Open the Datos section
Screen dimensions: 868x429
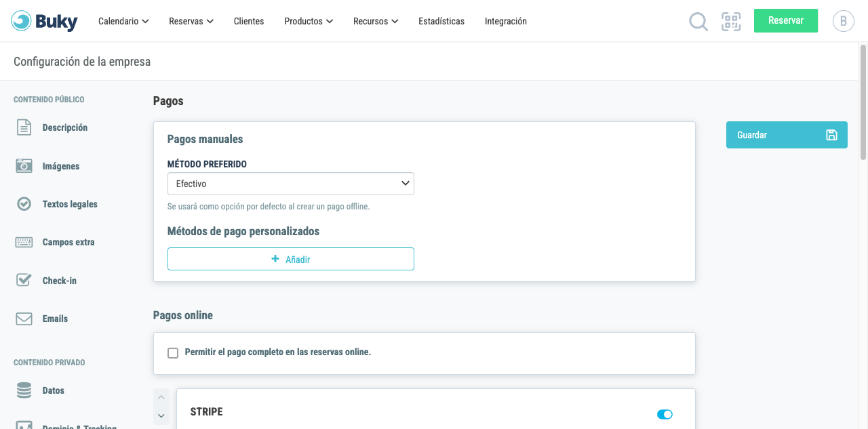(x=54, y=390)
